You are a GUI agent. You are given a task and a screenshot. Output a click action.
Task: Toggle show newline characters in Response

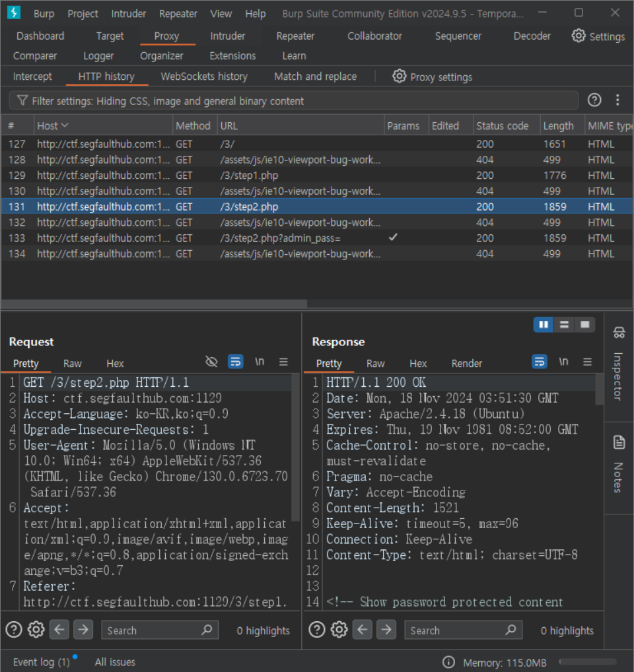tap(563, 362)
